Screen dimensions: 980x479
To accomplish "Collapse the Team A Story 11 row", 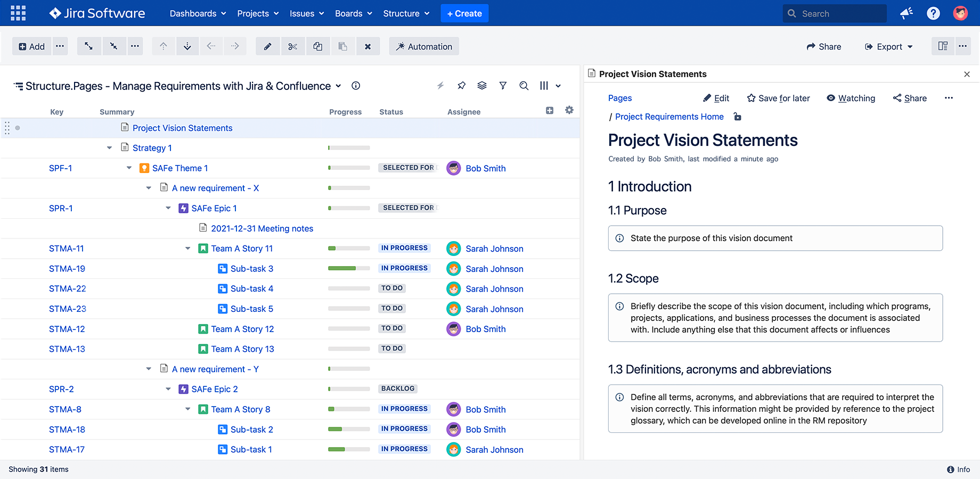I will point(188,249).
